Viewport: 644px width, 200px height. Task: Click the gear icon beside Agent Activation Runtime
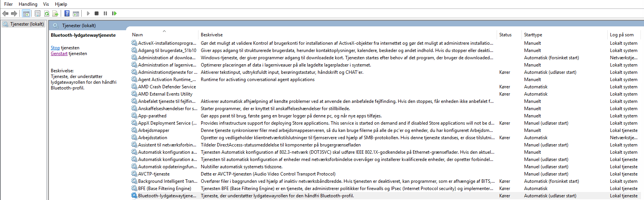[x=134, y=80]
